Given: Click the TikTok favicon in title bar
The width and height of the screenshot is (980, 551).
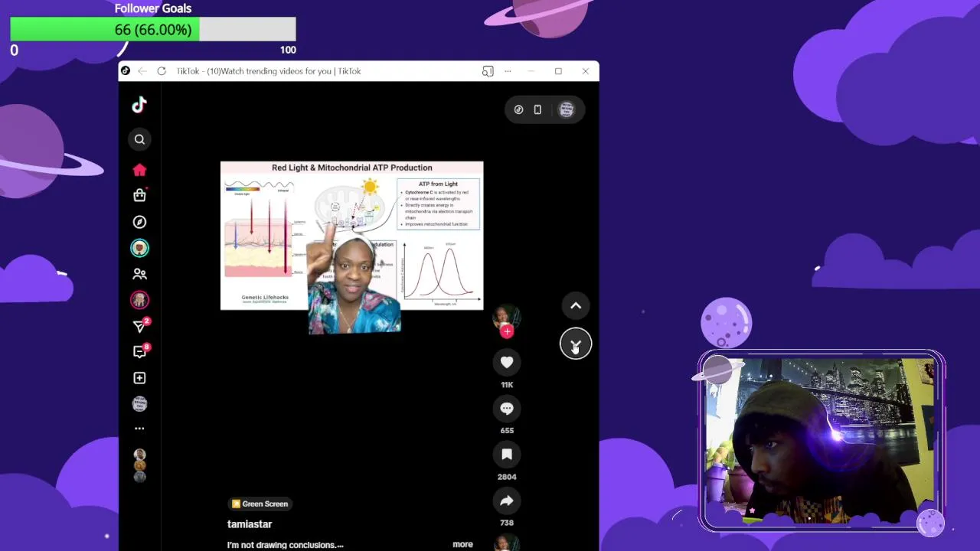Looking at the screenshot, I should click(126, 71).
